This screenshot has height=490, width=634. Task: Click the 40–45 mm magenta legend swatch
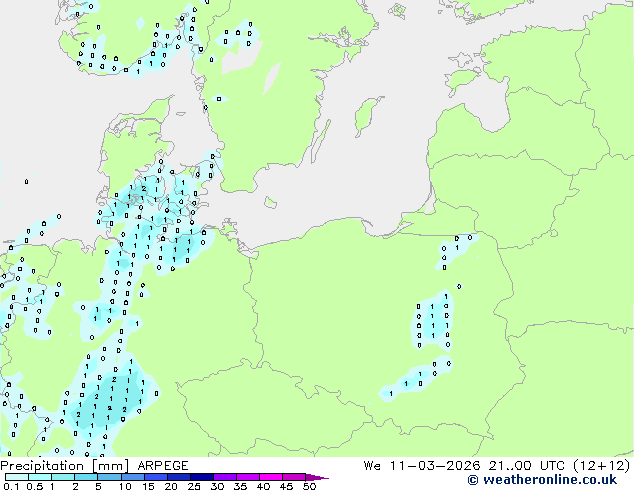[x=271, y=477]
